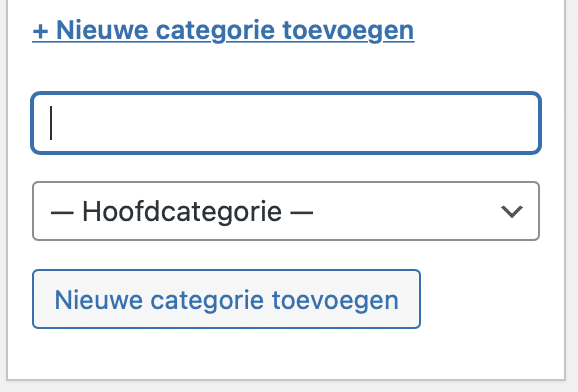Click the underlined blue 'Nieuwe categorie toevoegen' text
The image size is (578, 392).
[x=235, y=31]
